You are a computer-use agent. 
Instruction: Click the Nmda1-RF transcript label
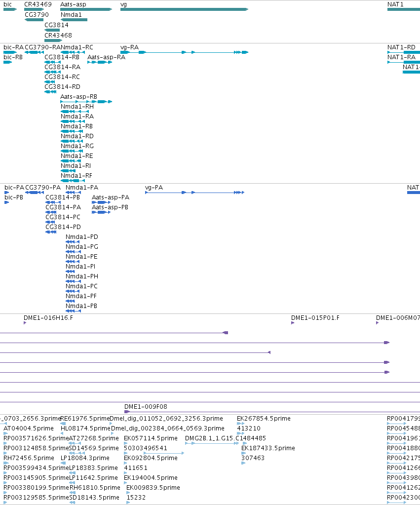pyautogui.click(x=76, y=176)
